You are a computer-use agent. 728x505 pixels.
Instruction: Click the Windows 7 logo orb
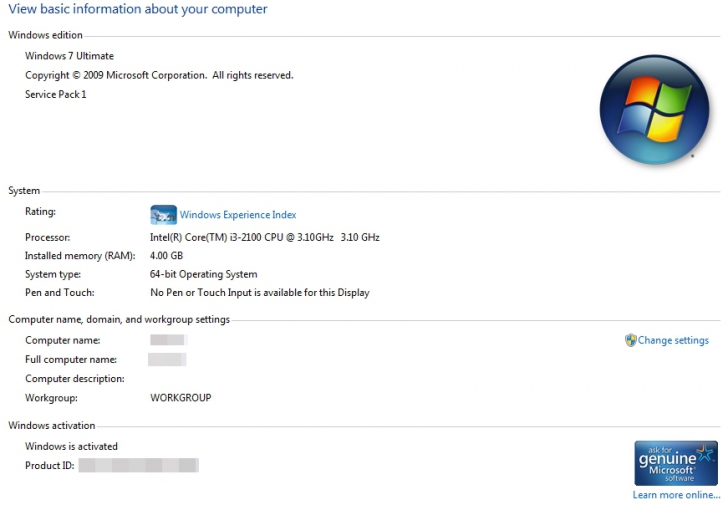coord(654,110)
